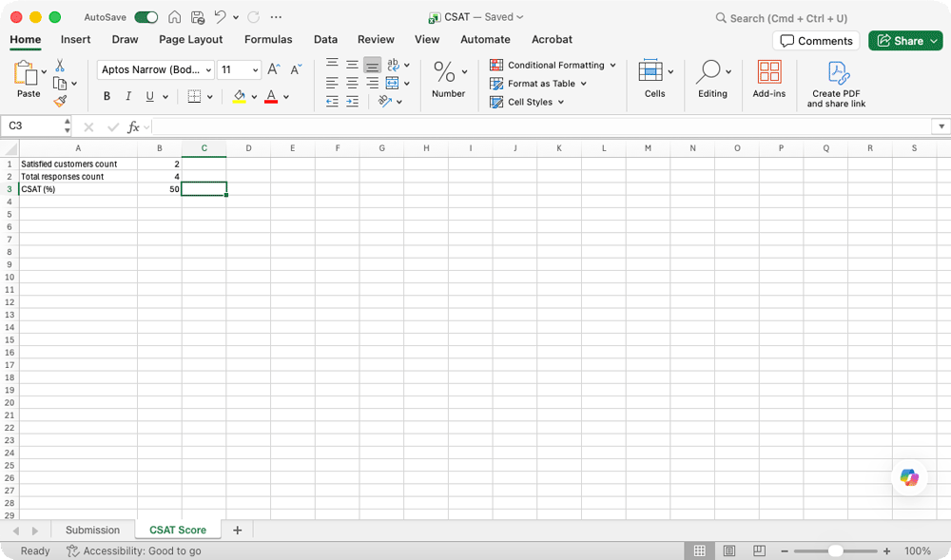The width and height of the screenshot is (951, 560).
Task: Expand the Cell Styles dropdown
Action: coord(561,102)
